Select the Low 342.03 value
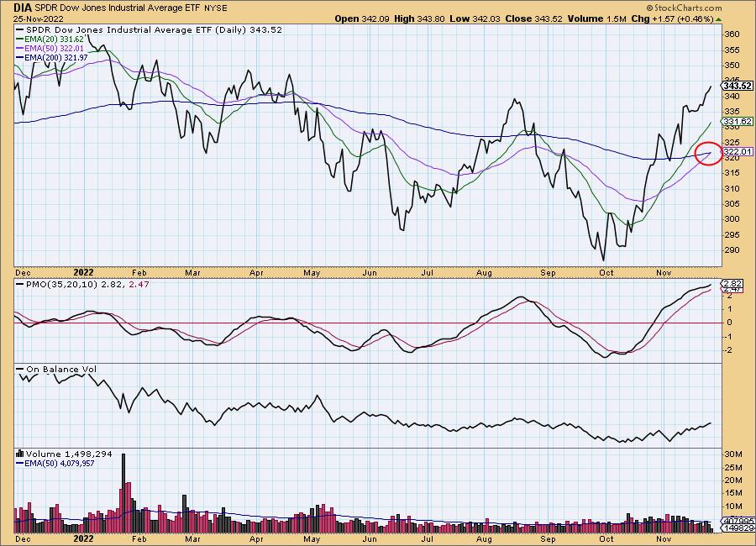This screenshot has height=546, width=756. [475, 18]
